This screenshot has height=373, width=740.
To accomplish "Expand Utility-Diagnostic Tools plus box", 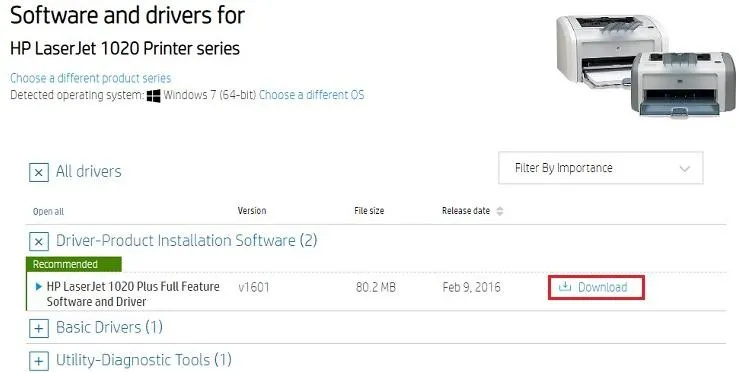I will (x=39, y=361).
